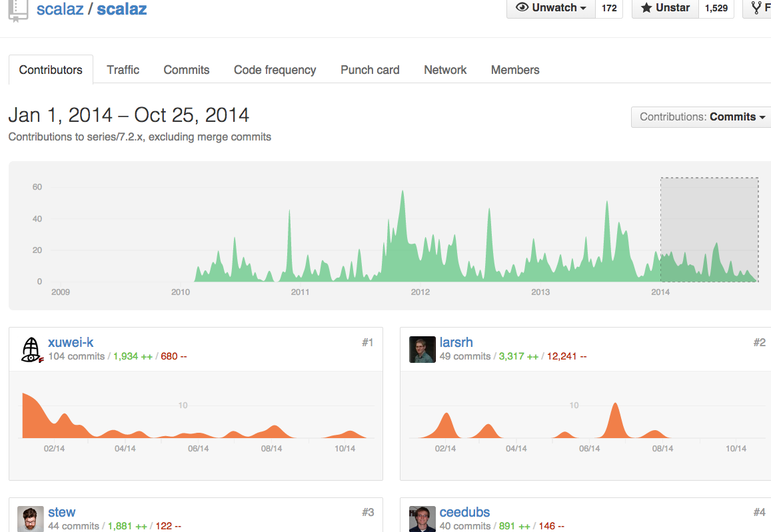
Task: Click 680 -- deletions on xuwei-k card
Action: 173,356
